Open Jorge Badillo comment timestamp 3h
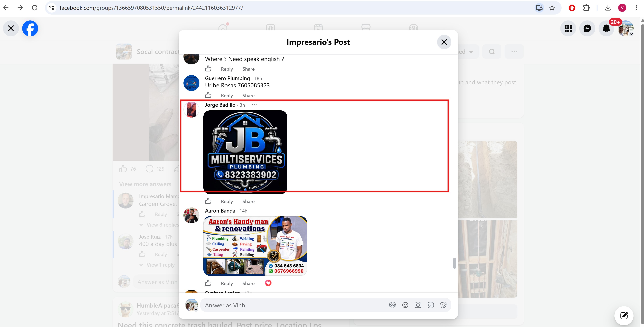This screenshot has width=644, height=327. pos(242,105)
